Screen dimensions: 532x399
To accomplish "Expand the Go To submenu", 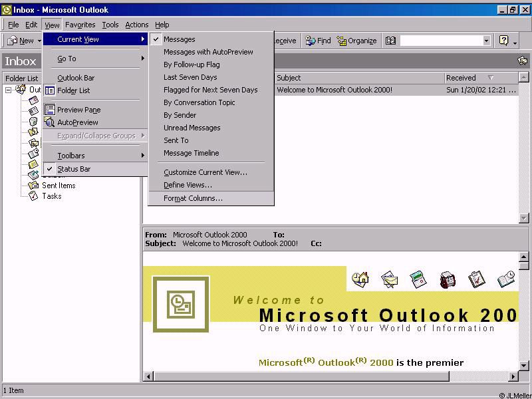I will pos(95,59).
